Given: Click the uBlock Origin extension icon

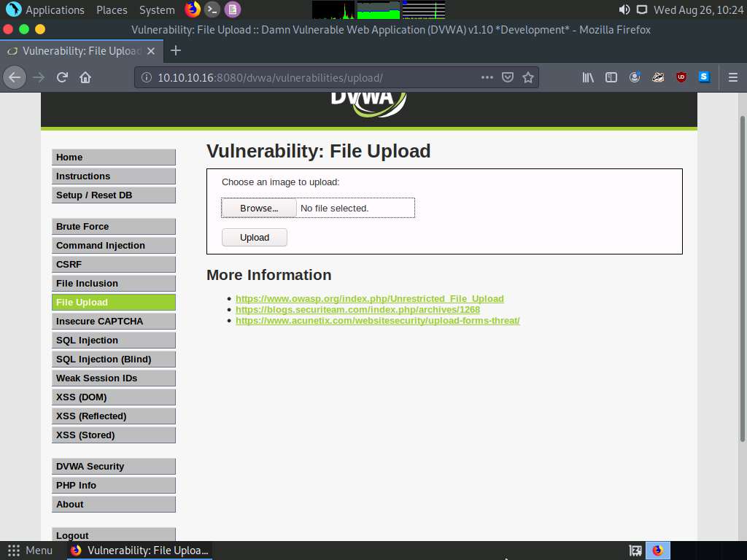Looking at the screenshot, I should 680,77.
